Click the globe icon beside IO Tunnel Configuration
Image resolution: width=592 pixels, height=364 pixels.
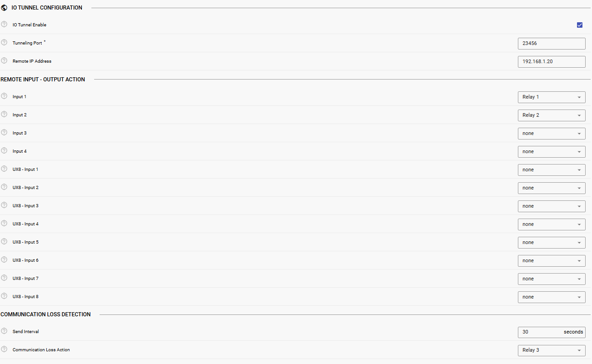pyautogui.click(x=5, y=8)
